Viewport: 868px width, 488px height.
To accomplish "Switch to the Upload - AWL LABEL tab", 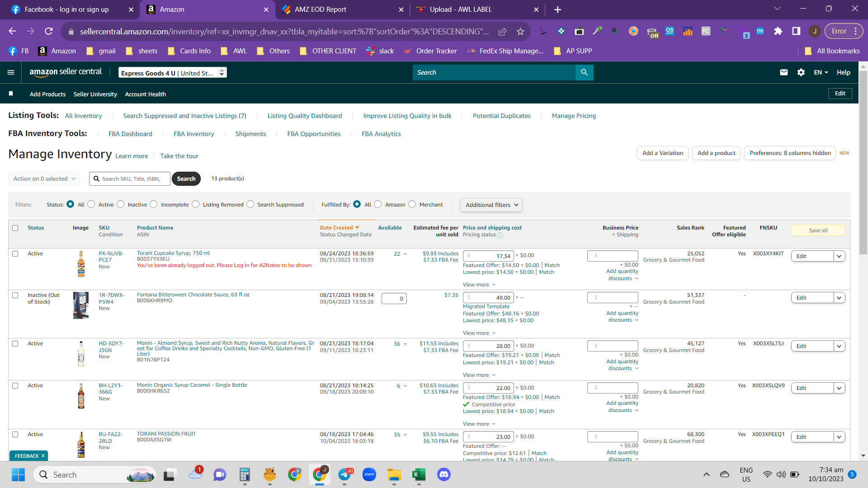I will [477, 9].
